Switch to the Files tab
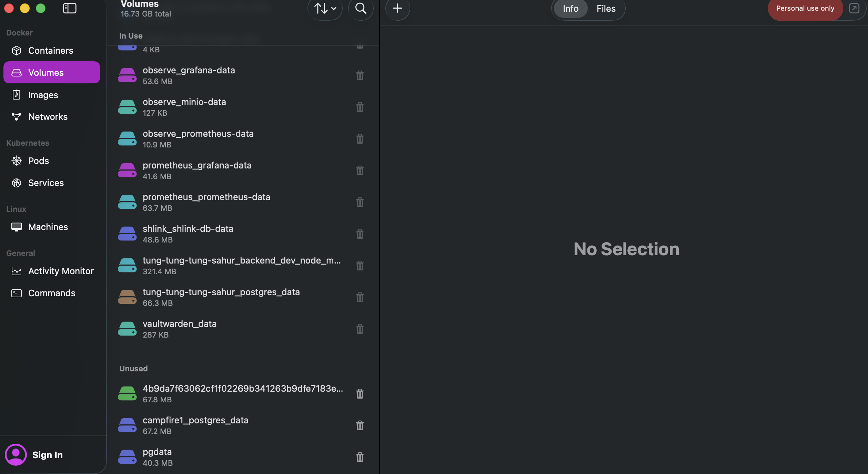Image resolution: width=868 pixels, height=474 pixels. [x=606, y=9]
